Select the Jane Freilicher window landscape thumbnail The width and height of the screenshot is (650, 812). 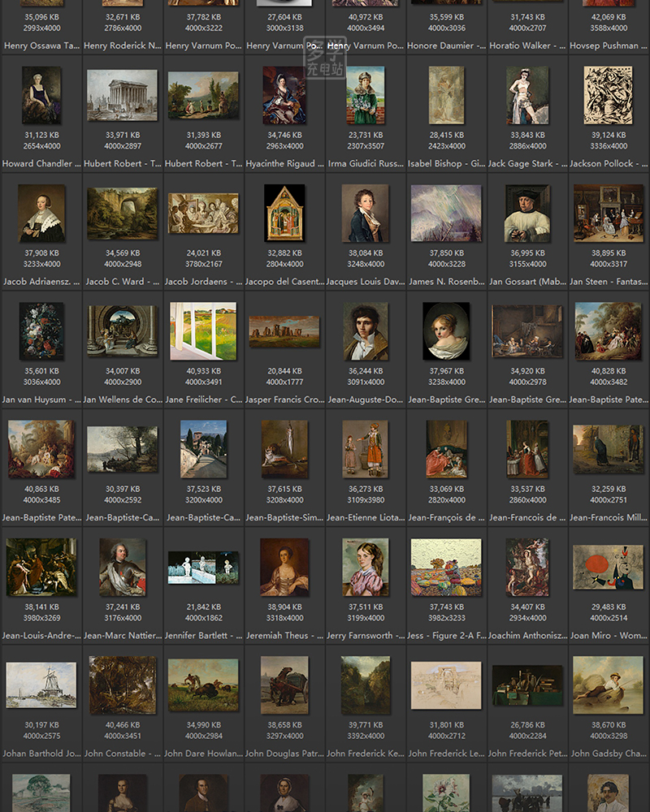coord(203,331)
